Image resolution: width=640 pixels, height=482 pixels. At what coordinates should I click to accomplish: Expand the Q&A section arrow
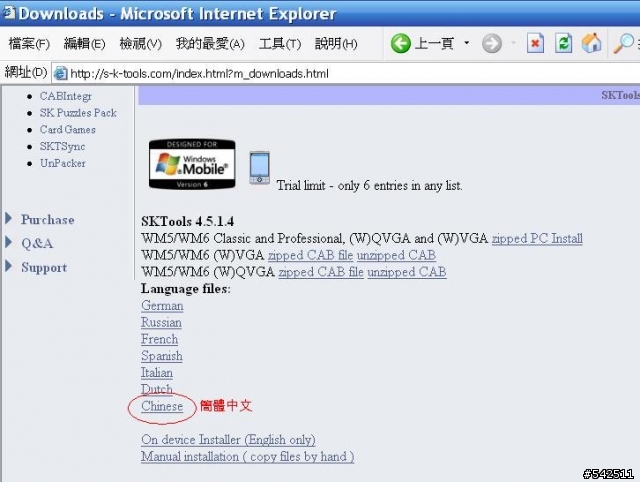click(x=9, y=242)
